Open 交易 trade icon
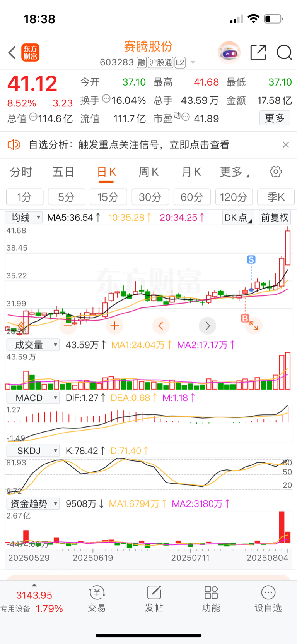This screenshot has width=297, height=644. pos(97,599)
